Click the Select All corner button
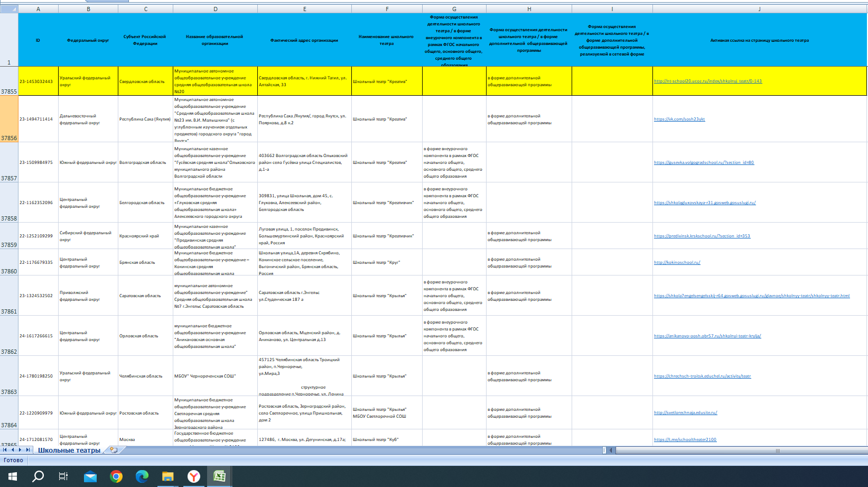868x487 pixels. click(x=9, y=9)
